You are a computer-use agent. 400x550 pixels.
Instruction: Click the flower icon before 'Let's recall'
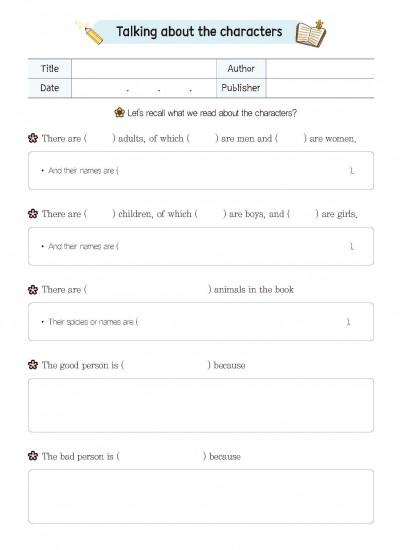point(120,113)
